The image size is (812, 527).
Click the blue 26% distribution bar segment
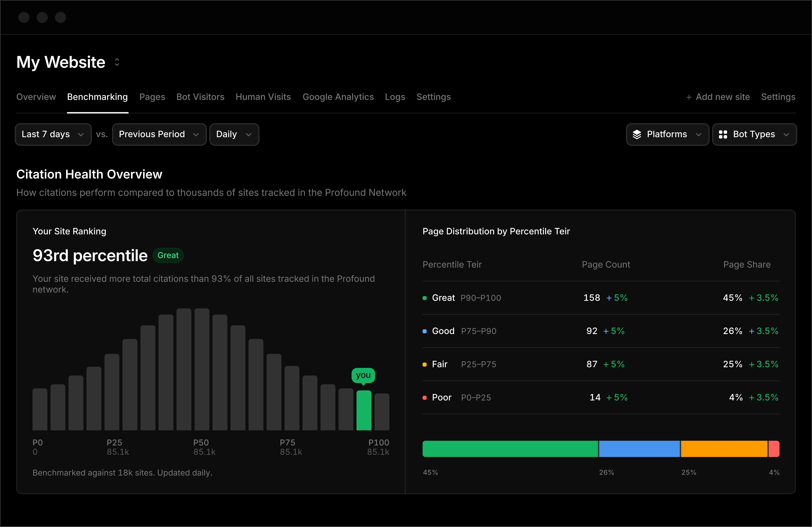(639, 449)
